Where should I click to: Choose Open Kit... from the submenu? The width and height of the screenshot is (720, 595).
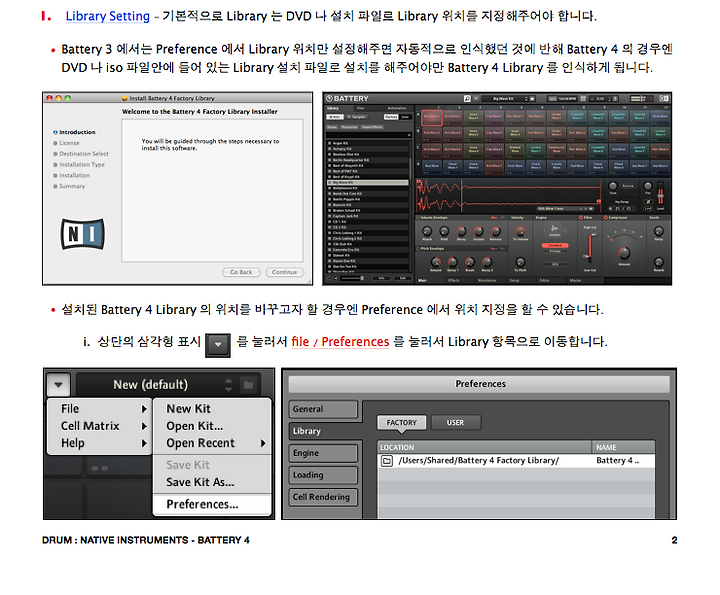pyautogui.click(x=212, y=426)
